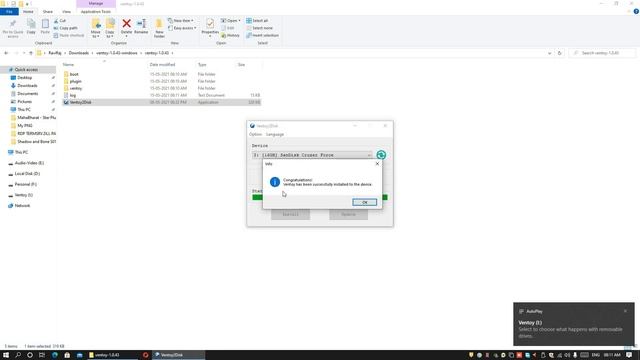Open the Action Center notification icon
This screenshot has height=360, width=640.
(x=629, y=355)
